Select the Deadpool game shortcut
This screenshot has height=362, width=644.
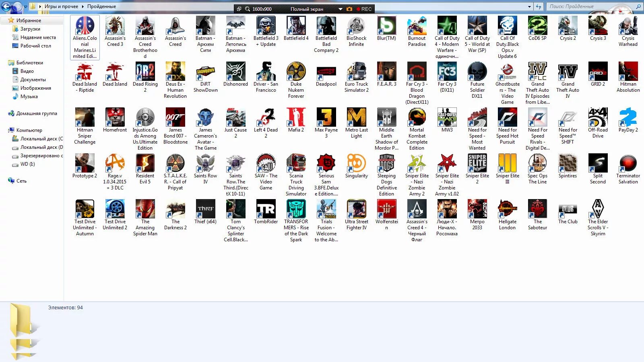[x=326, y=72]
